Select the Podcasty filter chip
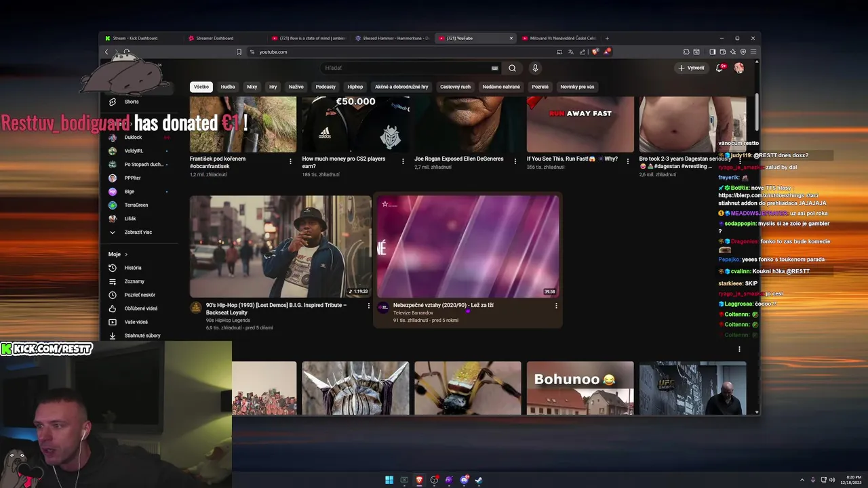This screenshot has width=868, height=488. [x=325, y=87]
